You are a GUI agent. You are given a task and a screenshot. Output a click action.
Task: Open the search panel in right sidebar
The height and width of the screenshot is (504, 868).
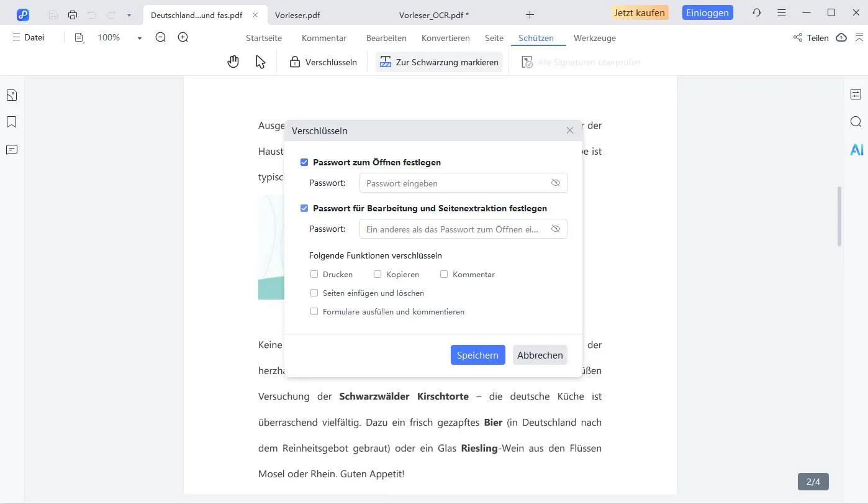coord(856,122)
